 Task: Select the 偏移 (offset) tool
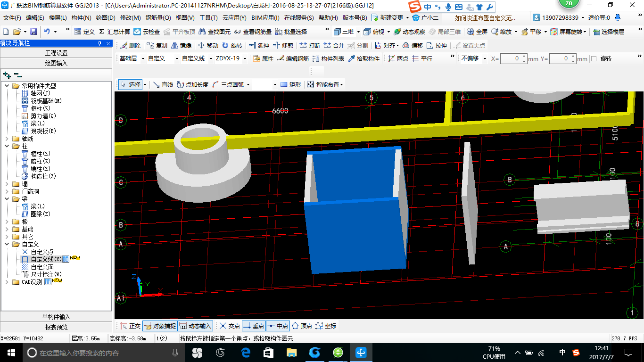413,46
